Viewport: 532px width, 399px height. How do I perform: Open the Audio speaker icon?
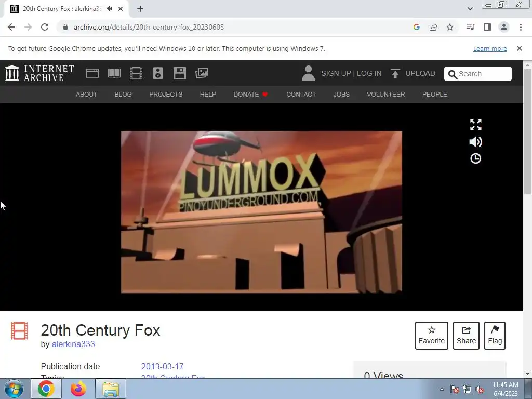click(158, 73)
